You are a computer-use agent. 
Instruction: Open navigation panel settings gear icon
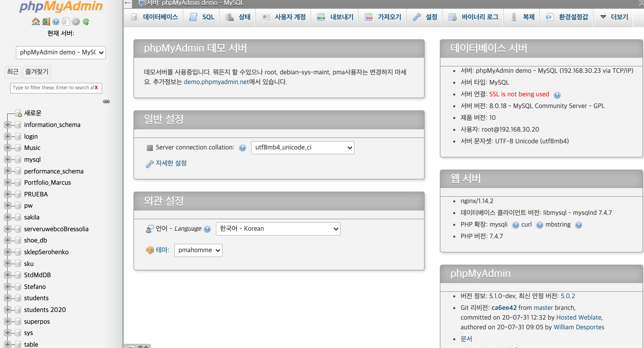click(x=76, y=22)
